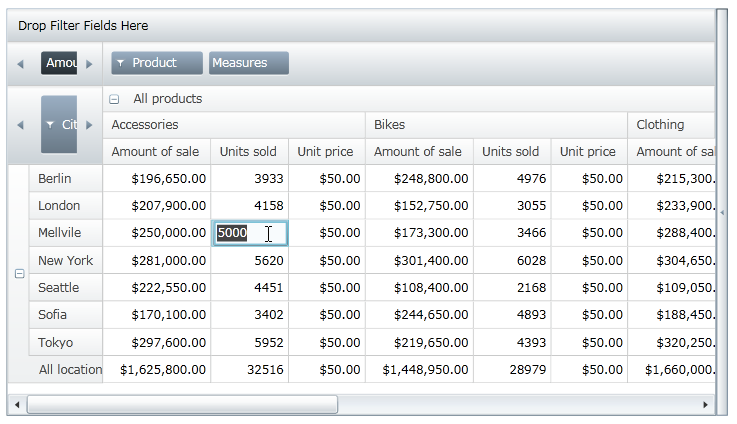Click right scroll arrow beside City field

coord(89,125)
